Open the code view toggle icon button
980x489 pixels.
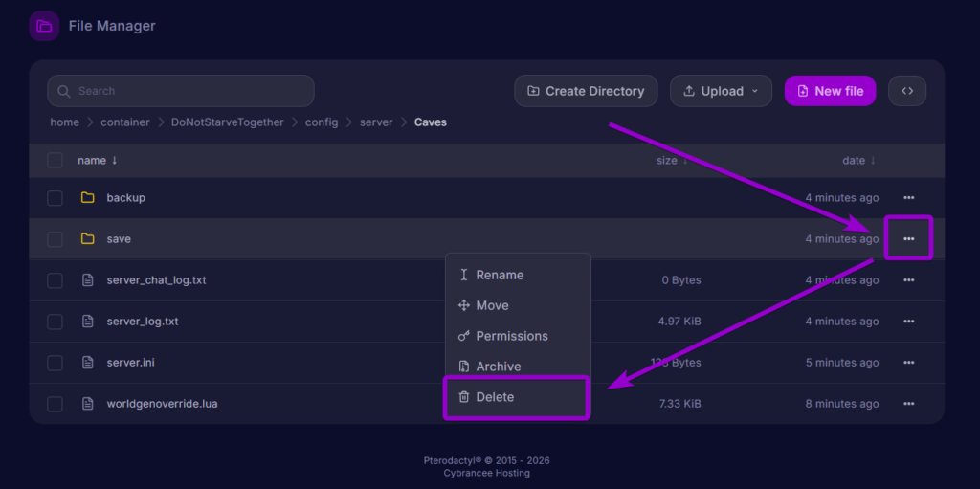(907, 91)
